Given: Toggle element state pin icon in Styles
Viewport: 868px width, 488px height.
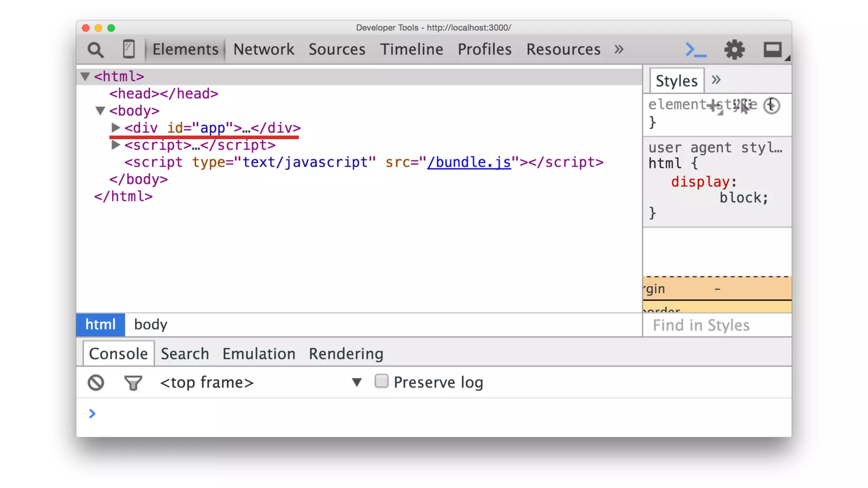Looking at the screenshot, I should tap(742, 105).
